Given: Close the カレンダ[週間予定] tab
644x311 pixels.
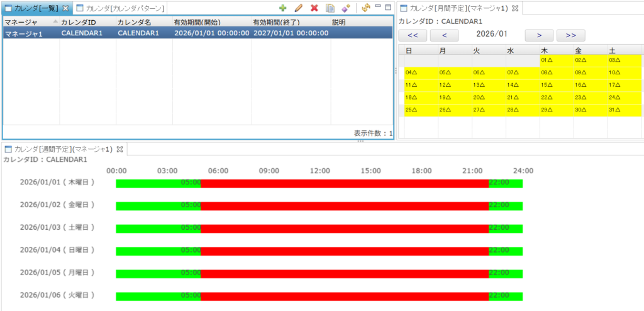Looking at the screenshot, I should click(x=119, y=149).
